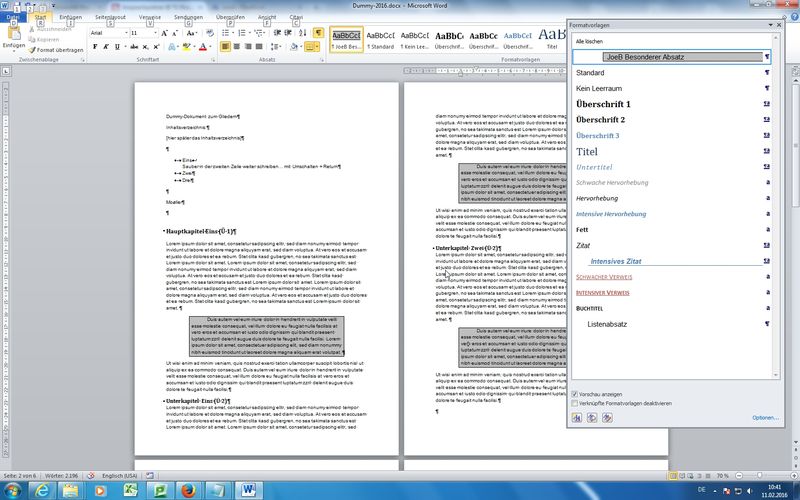The height and width of the screenshot is (500, 800).
Task: Open the Style Inspector icon
Action: 593,417
